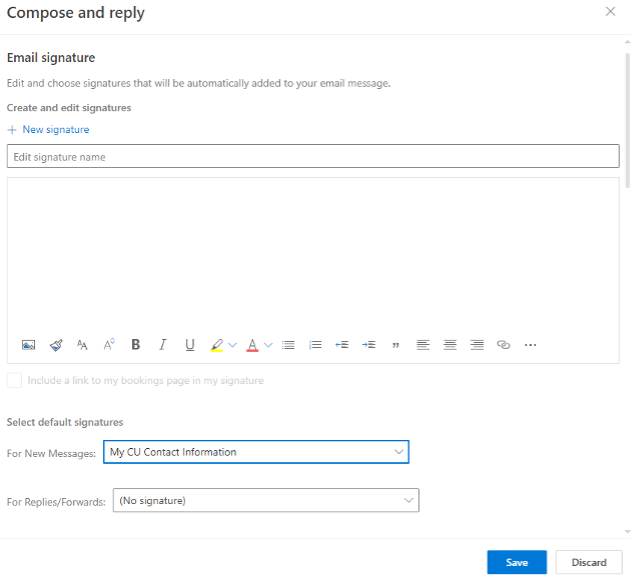This screenshot has height=584, width=632.
Task: Toggle Underline formatting
Action: [190, 345]
